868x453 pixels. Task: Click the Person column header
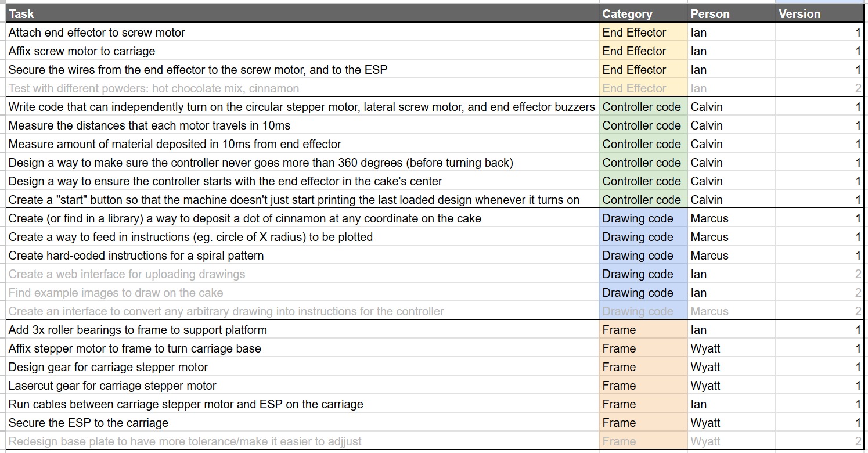coord(730,14)
